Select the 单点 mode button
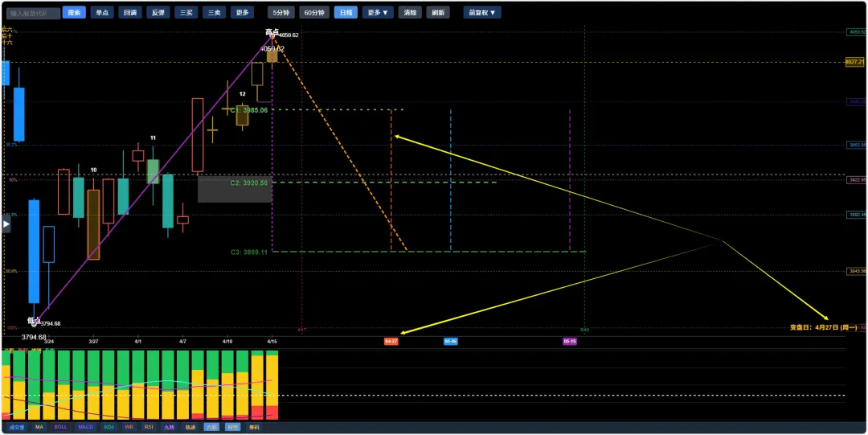 102,12
